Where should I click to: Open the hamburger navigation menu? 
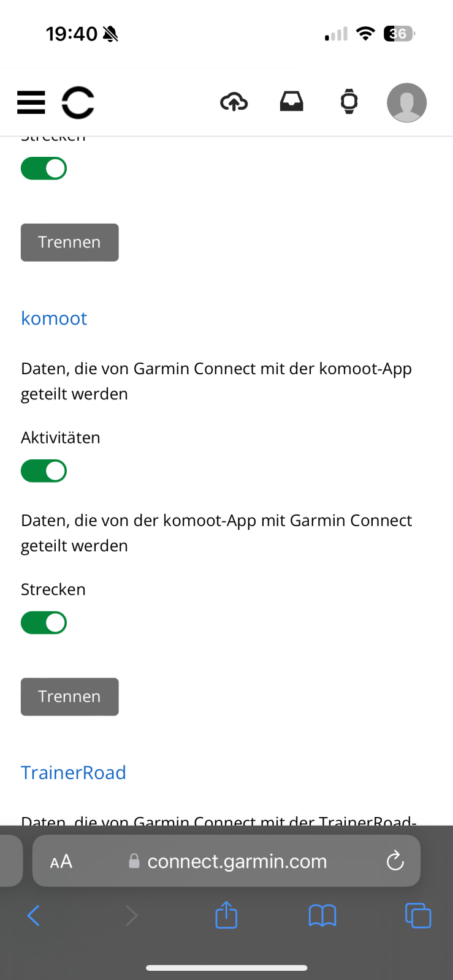point(31,102)
